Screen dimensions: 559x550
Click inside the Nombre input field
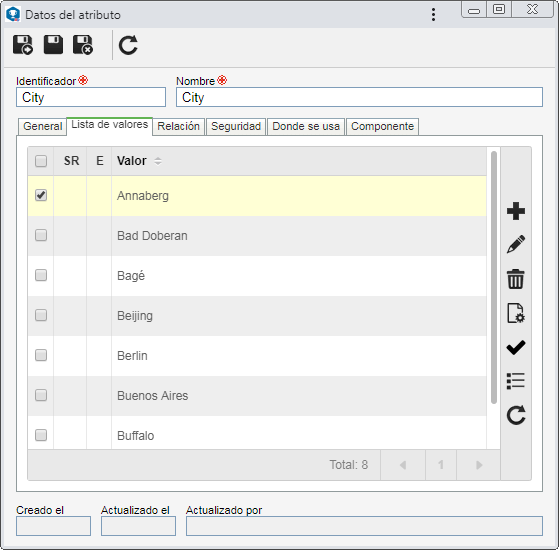(x=359, y=97)
